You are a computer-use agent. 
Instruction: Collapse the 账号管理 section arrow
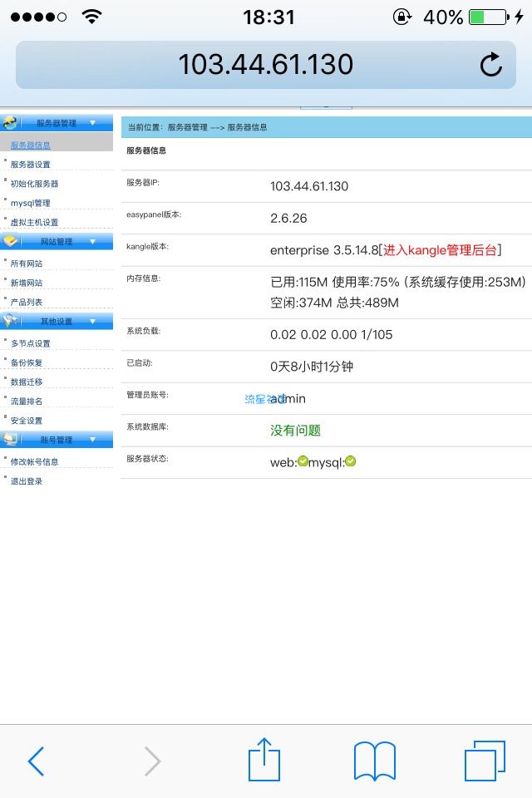[x=92, y=439]
